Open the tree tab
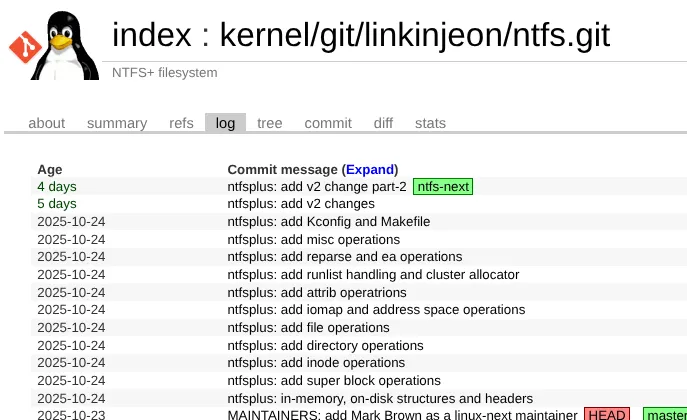687x420 pixels. 269,123
